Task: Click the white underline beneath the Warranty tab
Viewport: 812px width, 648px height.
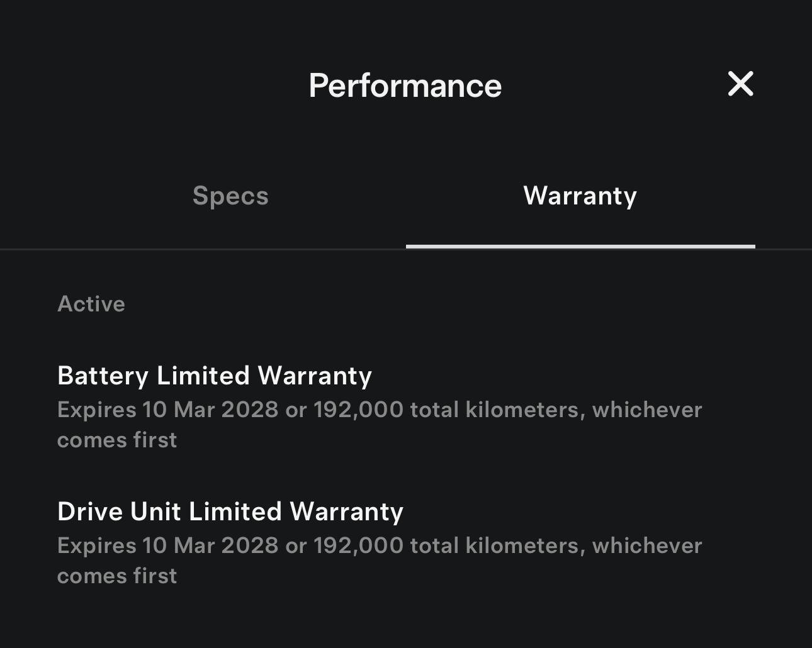Action: point(580,246)
